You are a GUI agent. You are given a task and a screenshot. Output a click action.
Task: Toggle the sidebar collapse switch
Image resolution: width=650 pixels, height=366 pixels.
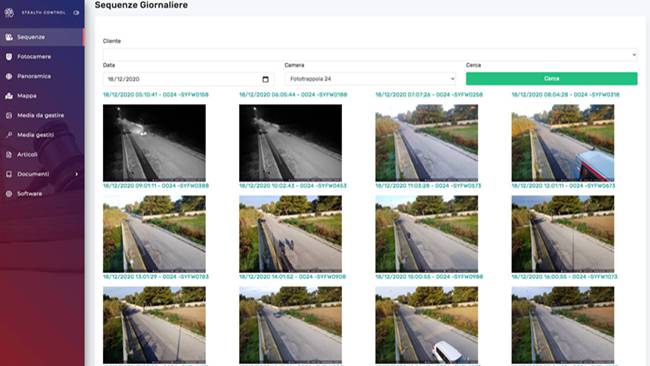76,13
